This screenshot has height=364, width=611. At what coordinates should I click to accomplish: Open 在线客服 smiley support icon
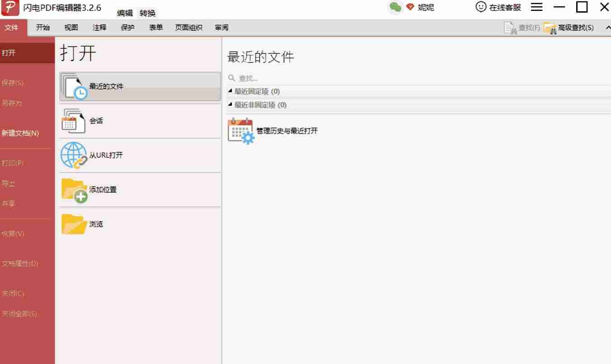point(481,7)
